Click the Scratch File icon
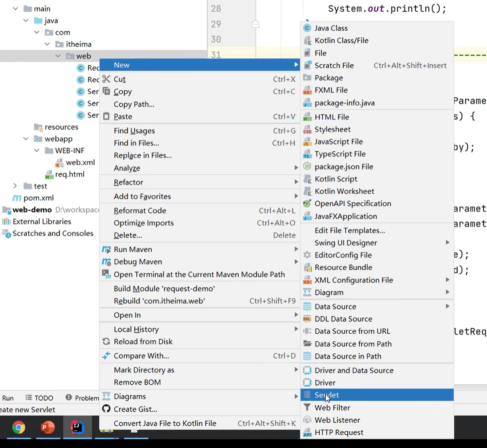 [x=307, y=66]
